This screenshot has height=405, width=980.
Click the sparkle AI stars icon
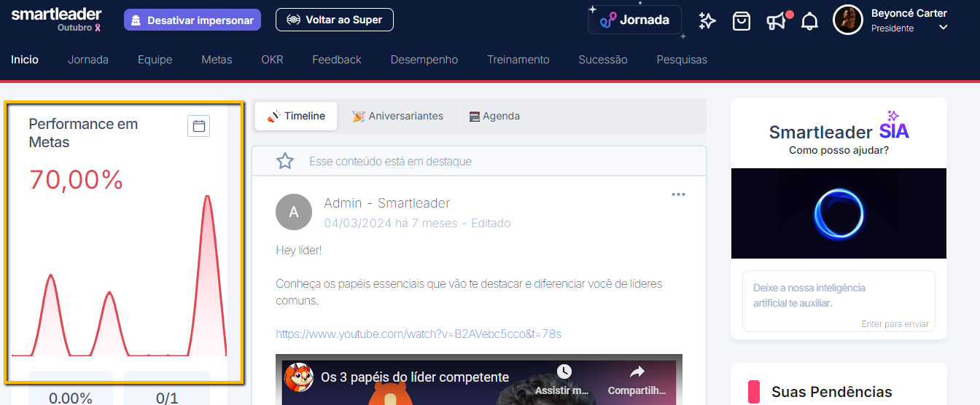coord(707,21)
